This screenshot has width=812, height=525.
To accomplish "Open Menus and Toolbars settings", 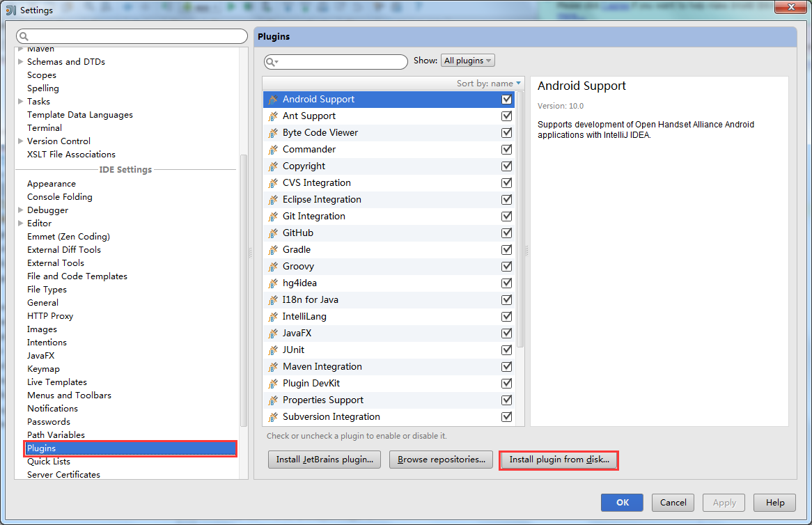I will (70, 395).
